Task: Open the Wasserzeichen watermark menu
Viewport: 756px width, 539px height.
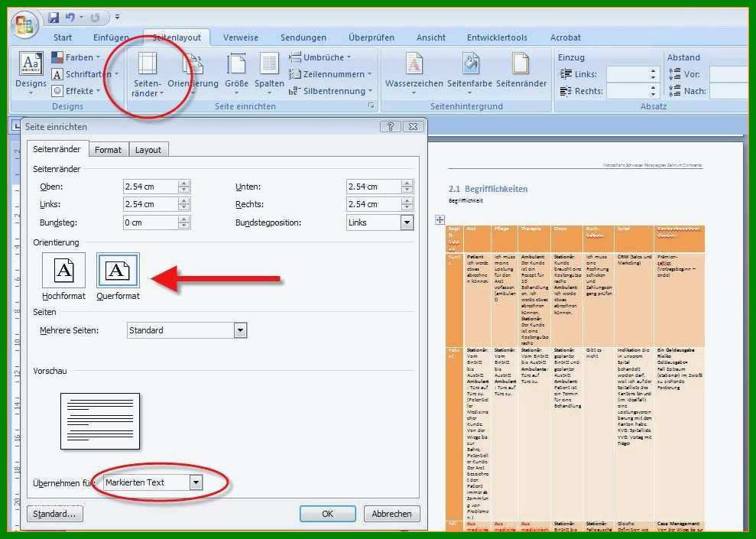Action: (414, 73)
